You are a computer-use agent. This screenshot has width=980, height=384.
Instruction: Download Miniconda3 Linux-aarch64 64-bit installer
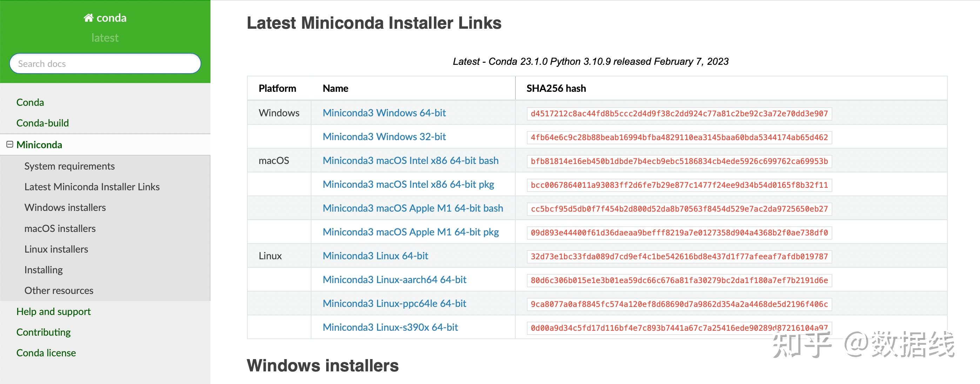point(394,280)
